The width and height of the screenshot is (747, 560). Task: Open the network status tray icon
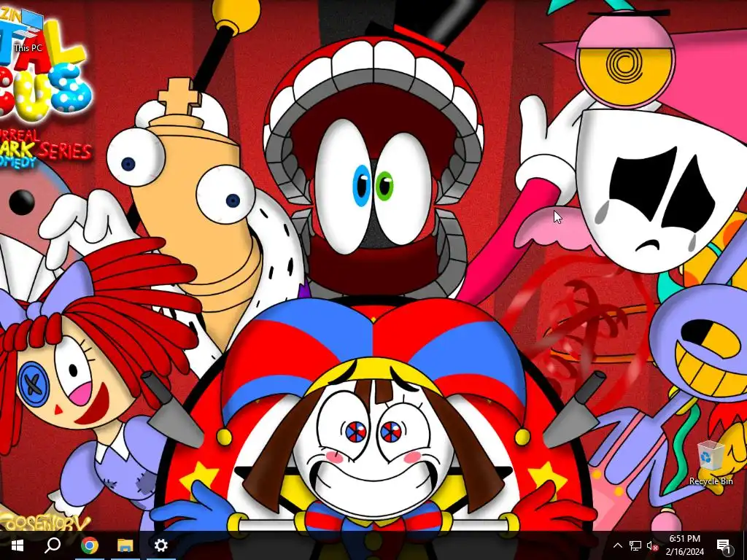[635, 545]
